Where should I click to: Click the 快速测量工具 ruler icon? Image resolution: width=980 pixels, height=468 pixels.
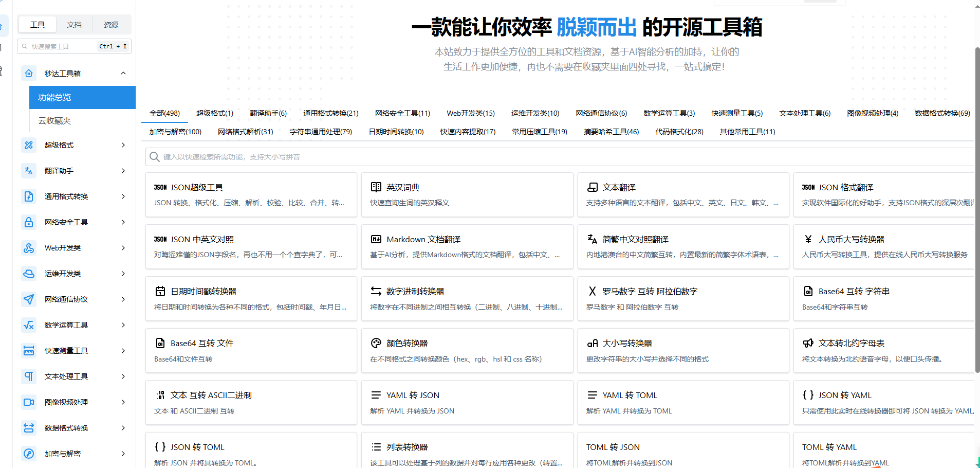29,351
